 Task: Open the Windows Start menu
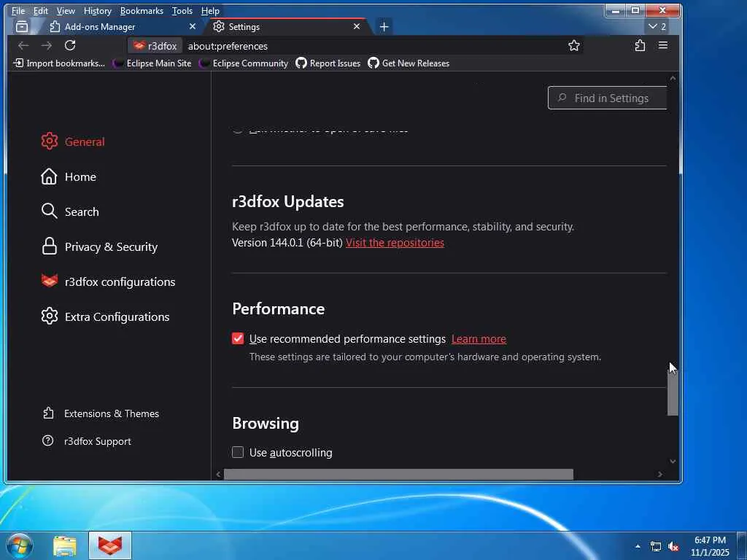point(19,545)
